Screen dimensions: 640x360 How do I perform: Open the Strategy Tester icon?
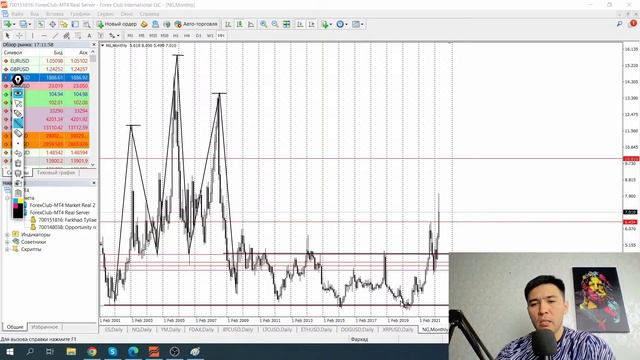click(x=87, y=24)
